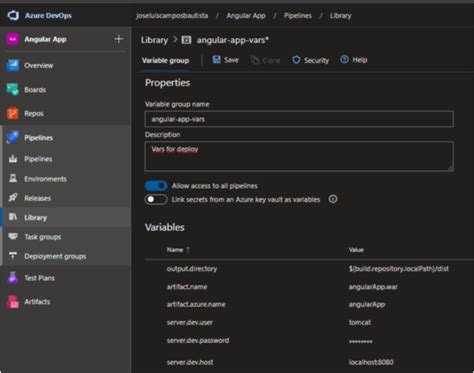Viewport: 474px width, 373px height.
Task: Open Task groups in the sidebar
Action: [43, 237]
